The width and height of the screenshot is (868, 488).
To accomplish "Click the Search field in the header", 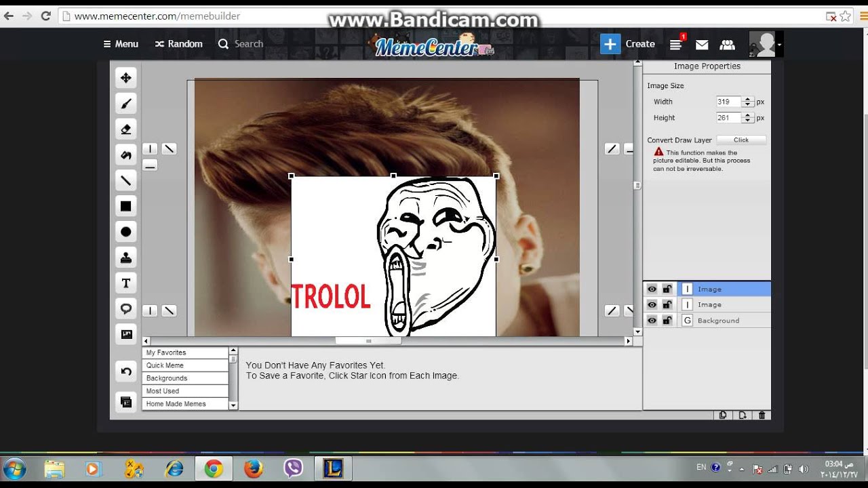I will [248, 44].
